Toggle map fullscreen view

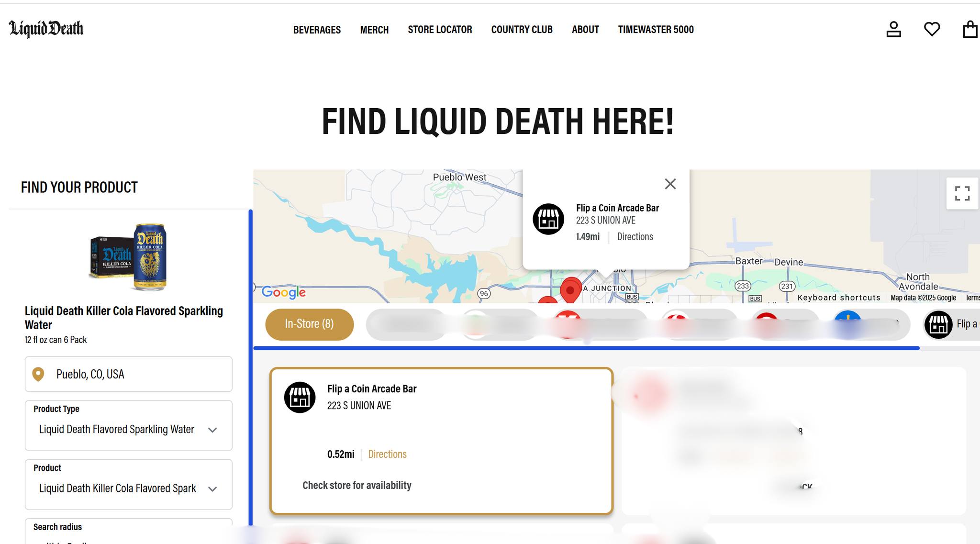point(962,193)
